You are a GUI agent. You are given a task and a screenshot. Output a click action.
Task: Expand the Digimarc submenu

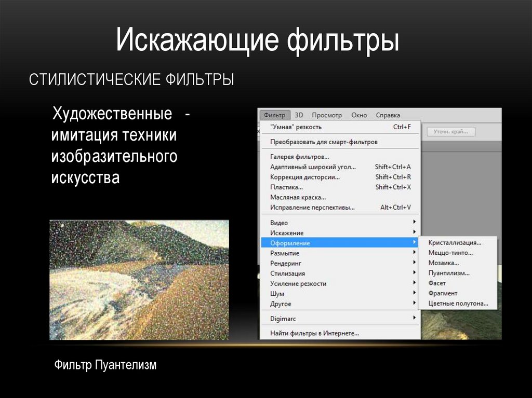[x=340, y=319]
